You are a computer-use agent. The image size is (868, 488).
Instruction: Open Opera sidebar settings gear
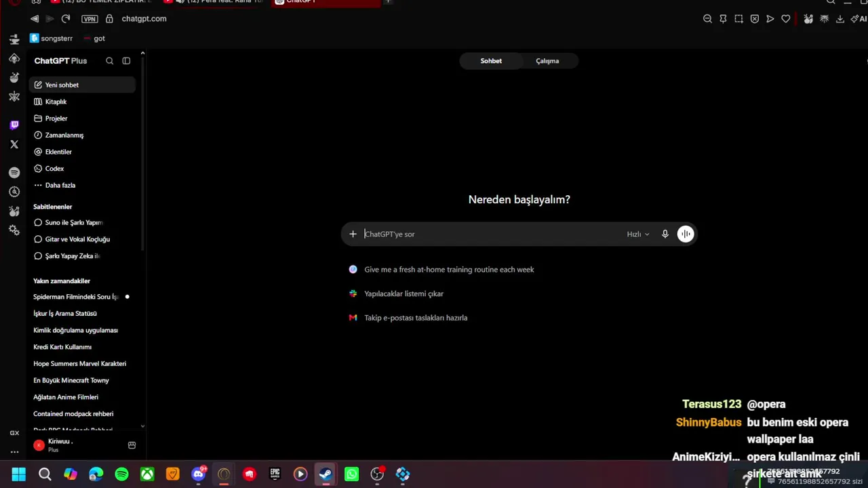(x=14, y=230)
